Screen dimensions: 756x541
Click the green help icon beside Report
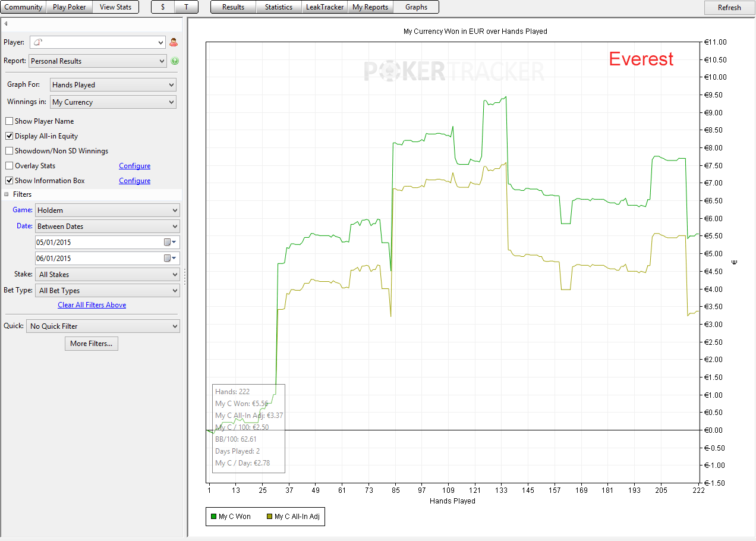pyautogui.click(x=175, y=61)
